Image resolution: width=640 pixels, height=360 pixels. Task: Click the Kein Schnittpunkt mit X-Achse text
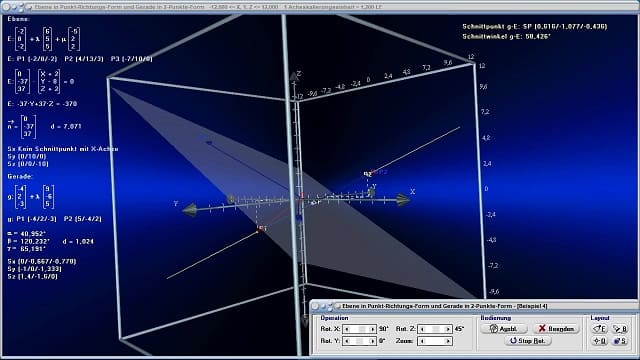pos(62,149)
